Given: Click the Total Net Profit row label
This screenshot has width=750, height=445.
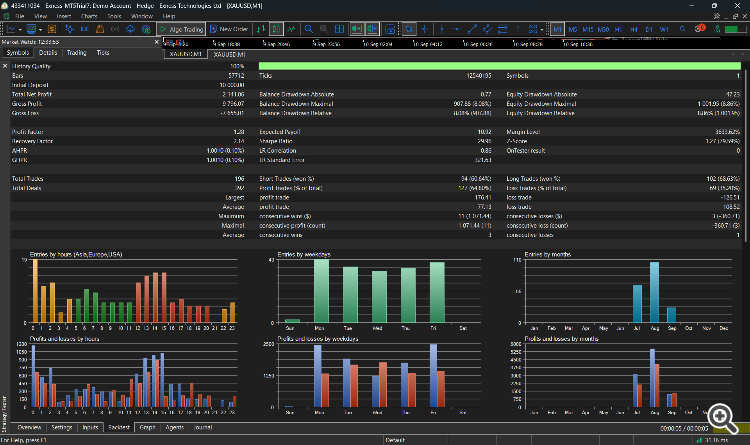Looking at the screenshot, I should click(x=32, y=94).
